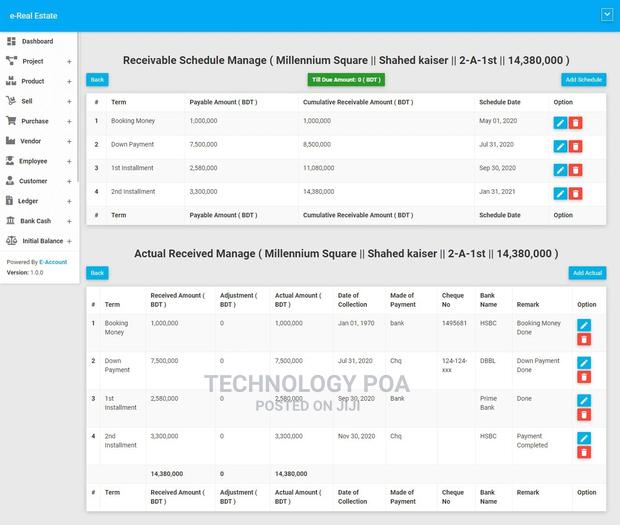
Task: Click edit icon for Booking Money schedule row
Action: (560, 122)
